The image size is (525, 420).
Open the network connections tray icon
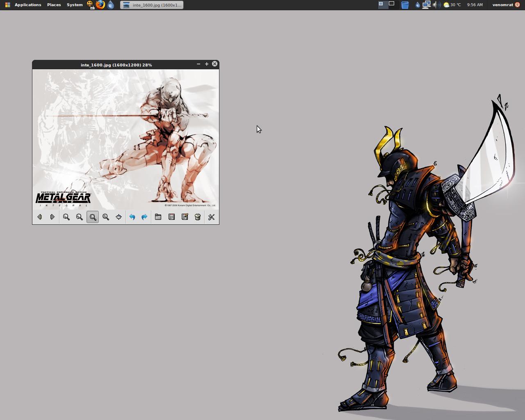(x=427, y=5)
